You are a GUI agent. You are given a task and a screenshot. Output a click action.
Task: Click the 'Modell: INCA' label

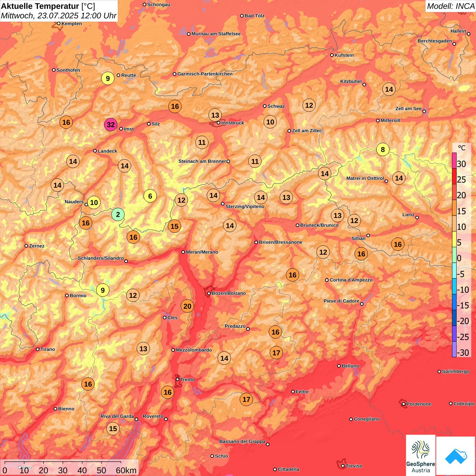pyautogui.click(x=451, y=6)
